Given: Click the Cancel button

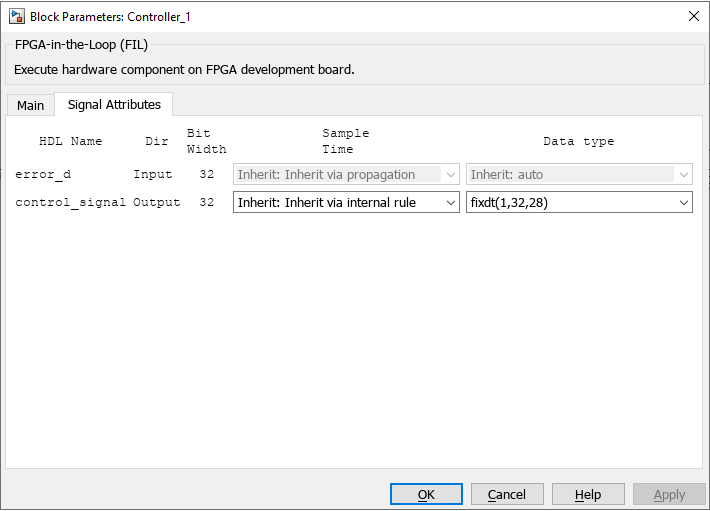Looking at the screenshot, I should (507, 494).
